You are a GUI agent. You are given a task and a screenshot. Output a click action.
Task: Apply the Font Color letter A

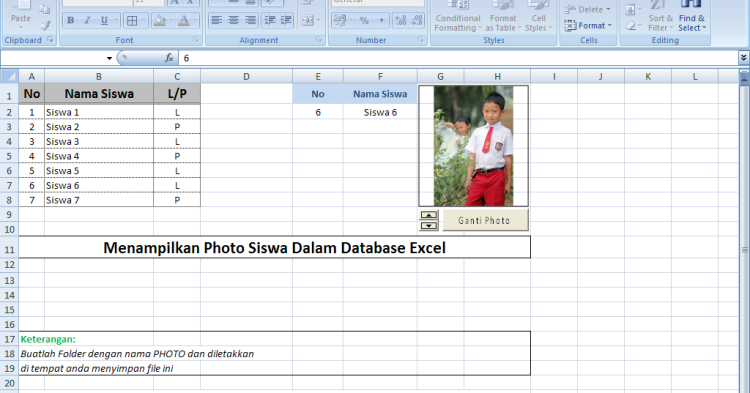coord(184,21)
